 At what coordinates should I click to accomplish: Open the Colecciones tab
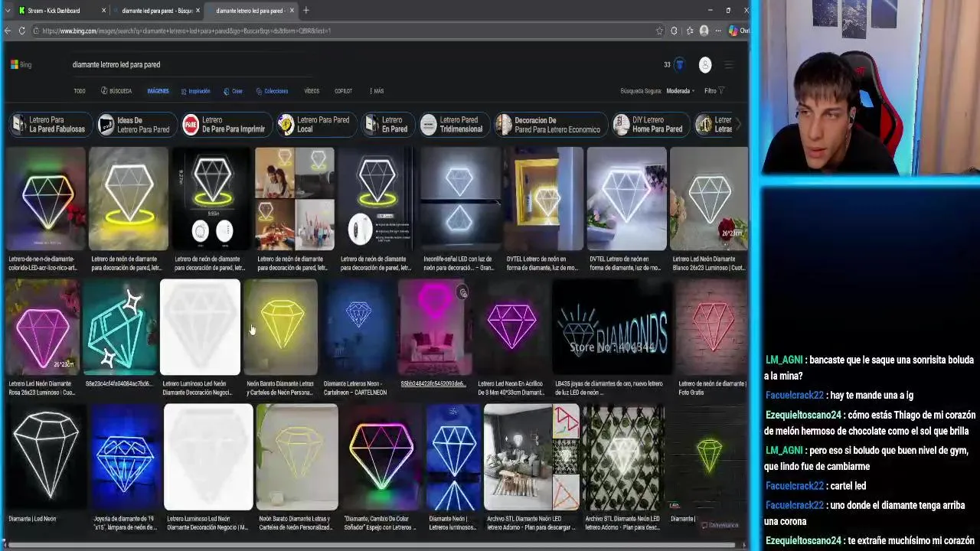[272, 91]
